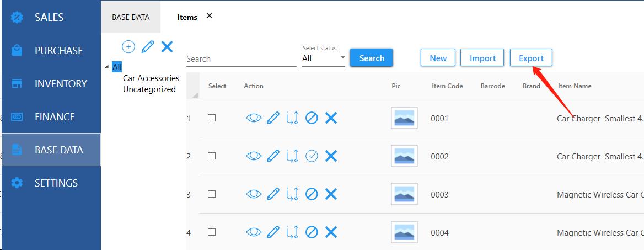Enable item 0002 with checkmark icon
Viewport: 644px width, 250px height.
[312, 156]
